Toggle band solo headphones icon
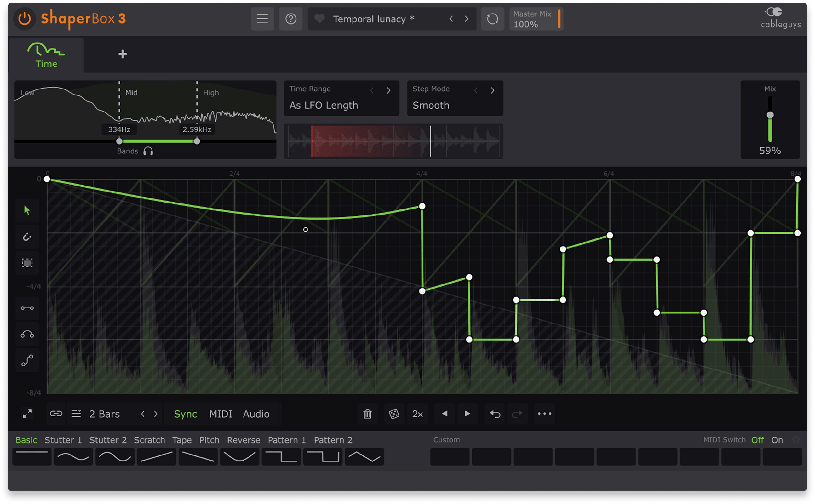 click(148, 151)
